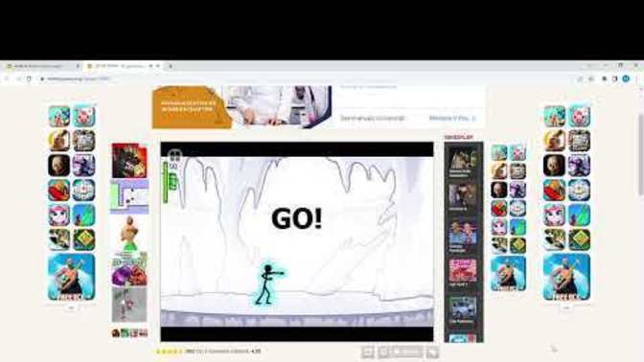Open the large muscular man tile in middle-right grid
The width and height of the screenshot is (644, 362).
click(x=509, y=274)
